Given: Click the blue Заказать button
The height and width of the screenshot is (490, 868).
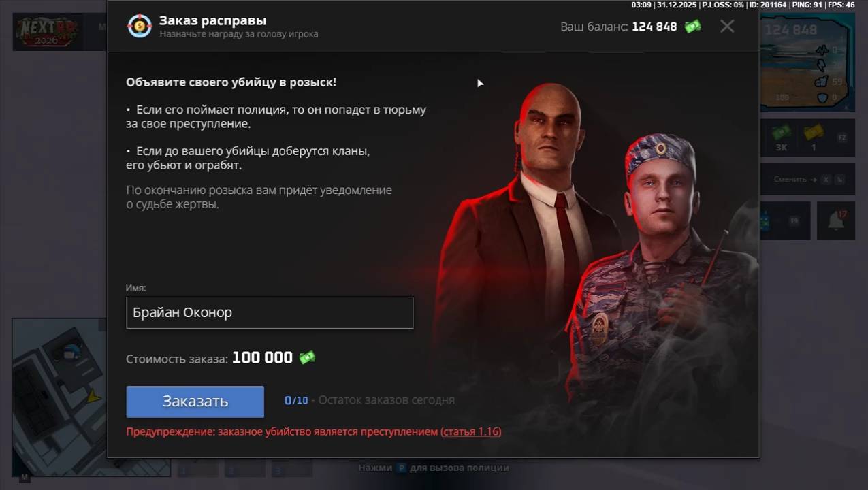Looking at the screenshot, I should click(x=195, y=402).
